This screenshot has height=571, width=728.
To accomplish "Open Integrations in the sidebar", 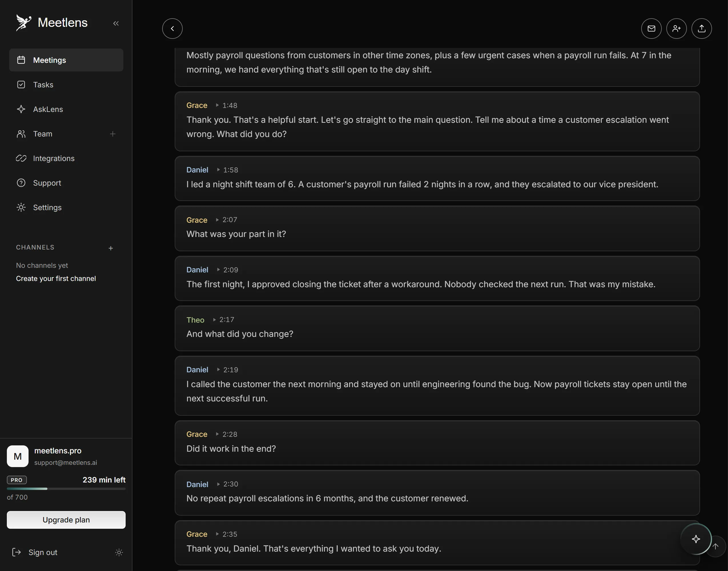I will click(x=66, y=158).
